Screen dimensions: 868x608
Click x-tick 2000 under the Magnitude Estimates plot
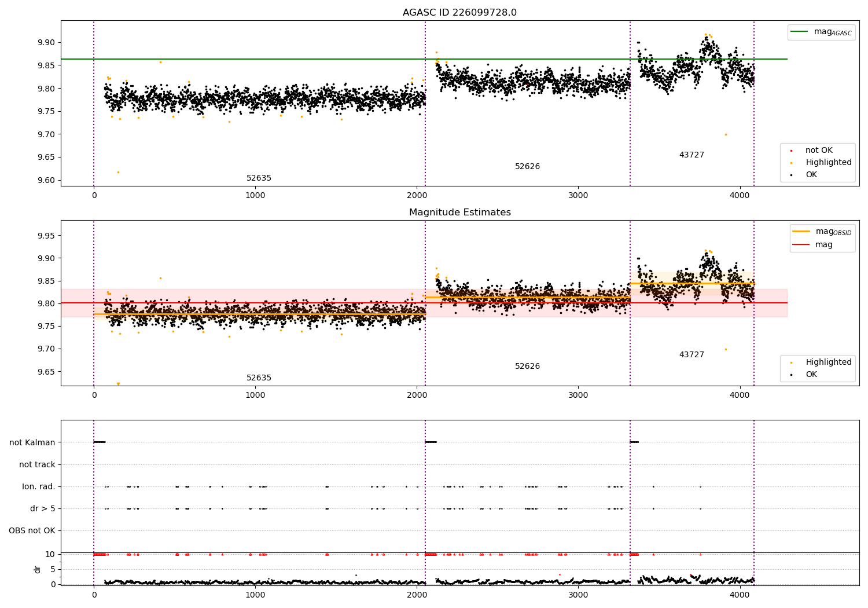point(417,395)
